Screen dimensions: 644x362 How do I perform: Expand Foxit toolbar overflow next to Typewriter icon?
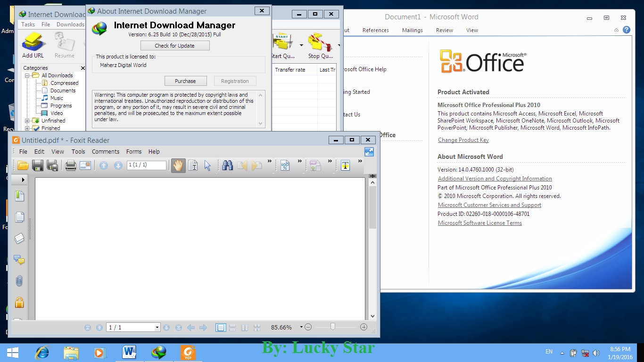coord(360,161)
